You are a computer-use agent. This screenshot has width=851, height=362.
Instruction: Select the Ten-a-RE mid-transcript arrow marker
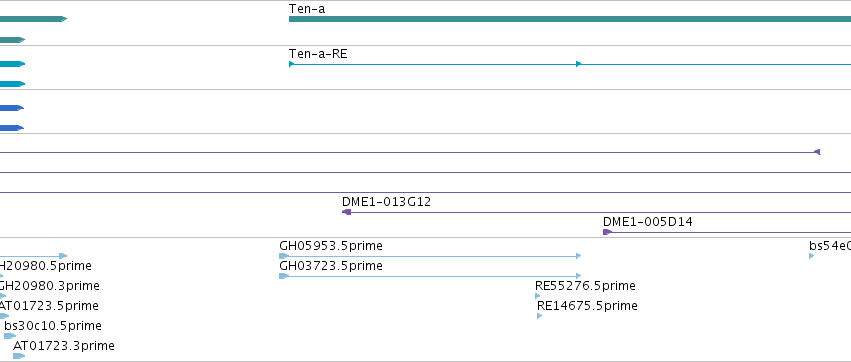[579, 64]
